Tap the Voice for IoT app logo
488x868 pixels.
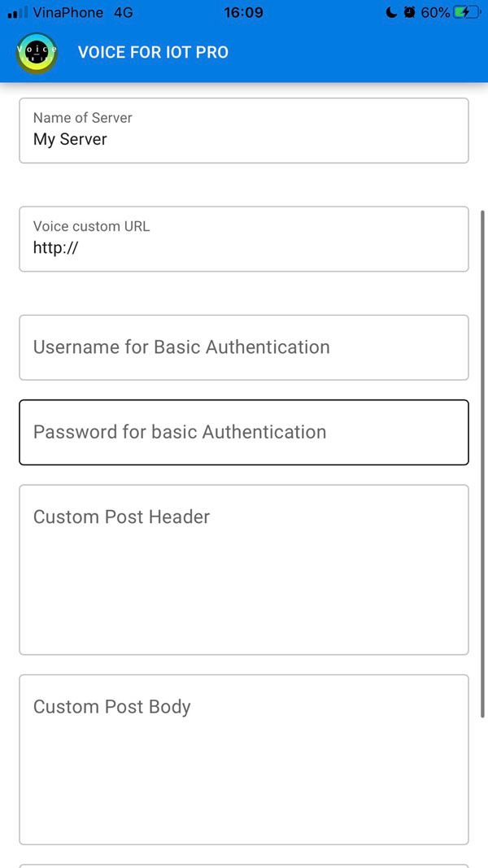(x=36, y=53)
